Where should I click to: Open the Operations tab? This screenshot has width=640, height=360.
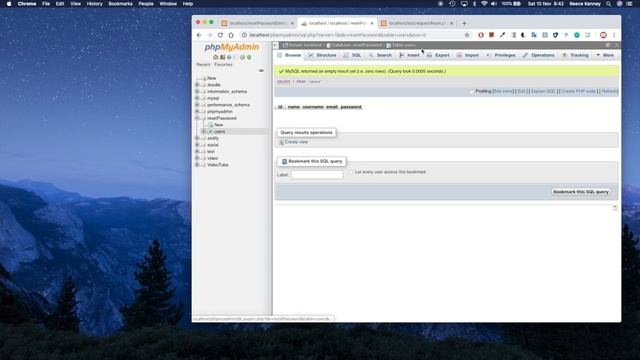pos(539,55)
